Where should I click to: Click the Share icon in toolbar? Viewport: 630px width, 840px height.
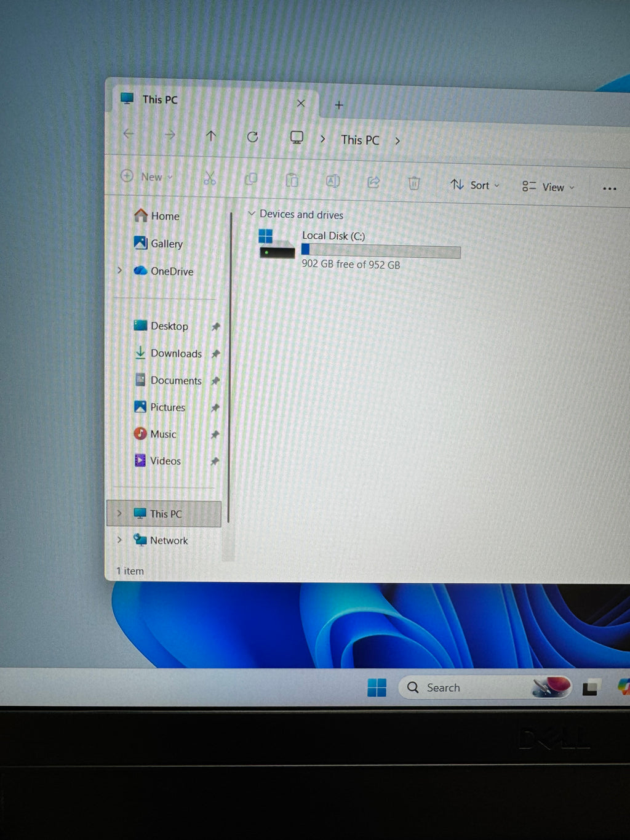[373, 182]
